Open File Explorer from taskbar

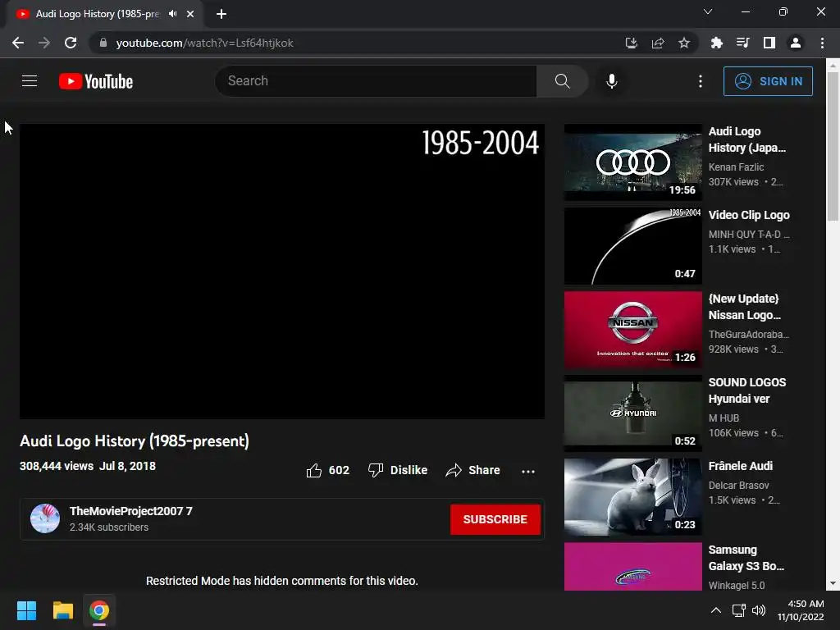62,610
